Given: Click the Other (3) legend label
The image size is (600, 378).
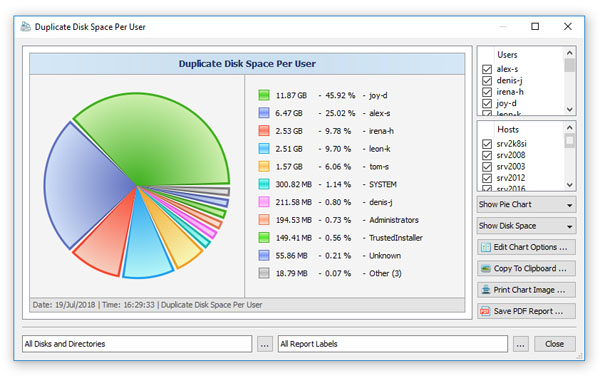Looking at the screenshot, I should click(x=385, y=274).
